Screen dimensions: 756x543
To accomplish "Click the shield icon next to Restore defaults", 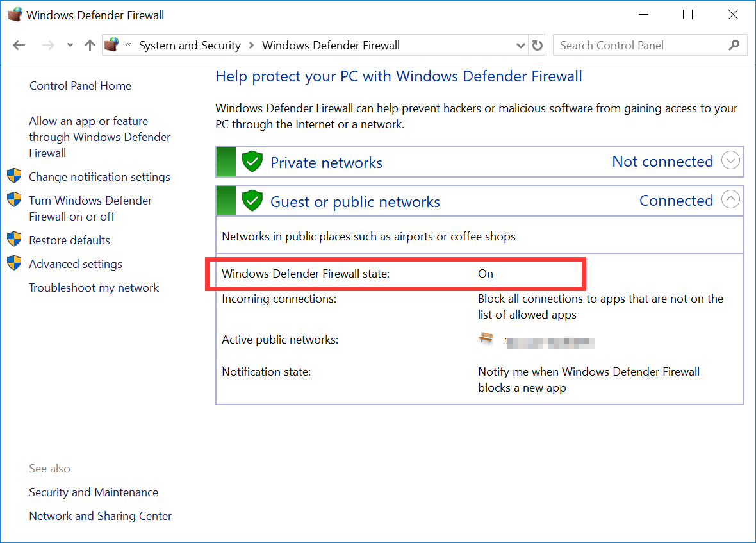I will (14, 236).
